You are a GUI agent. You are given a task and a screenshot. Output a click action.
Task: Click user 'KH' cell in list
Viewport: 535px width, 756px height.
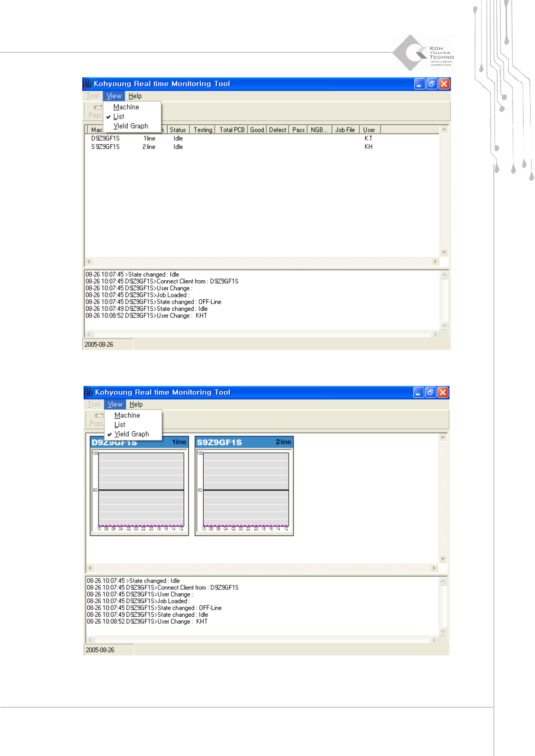(x=369, y=147)
